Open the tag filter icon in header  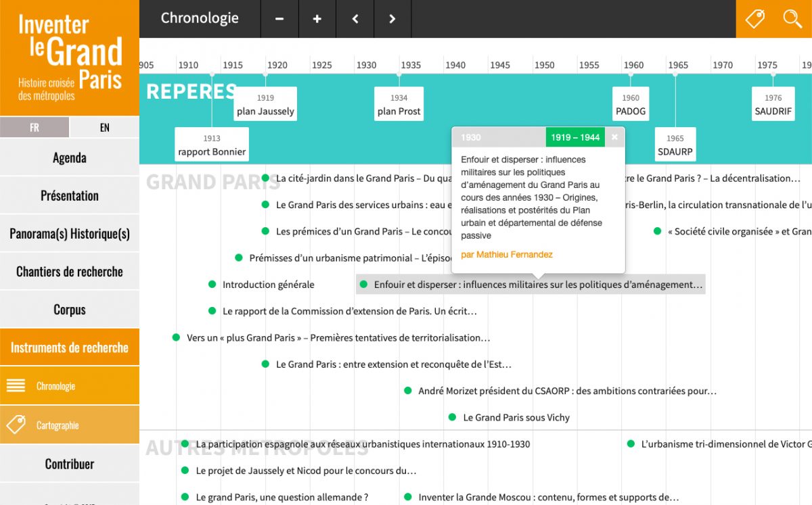point(754,19)
